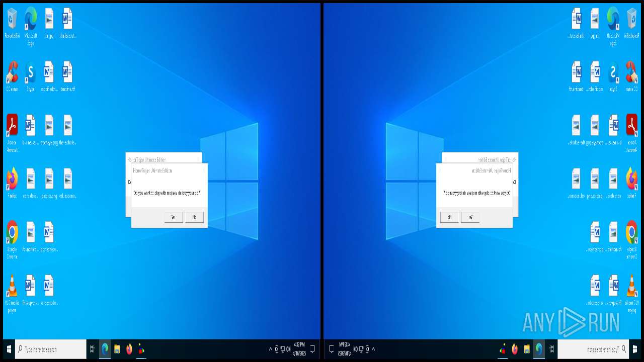644x362 pixels.
Task: Launch Firefox from unmirrored taskbar
Action: (129, 349)
